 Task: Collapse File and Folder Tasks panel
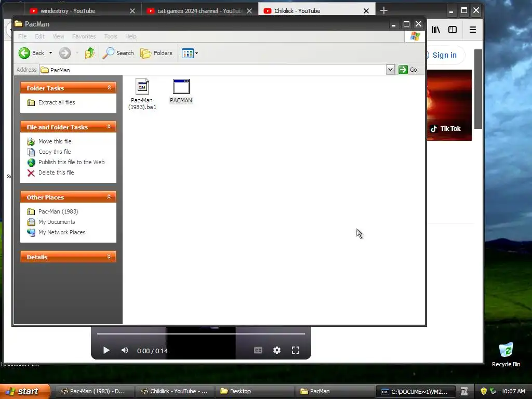(x=109, y=127)
